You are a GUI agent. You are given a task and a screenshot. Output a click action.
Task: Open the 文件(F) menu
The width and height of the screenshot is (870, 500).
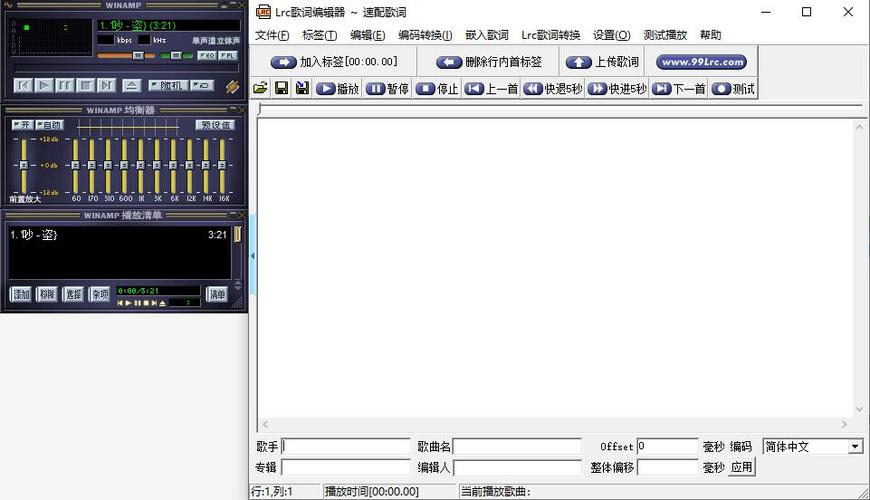pos(272,35)
